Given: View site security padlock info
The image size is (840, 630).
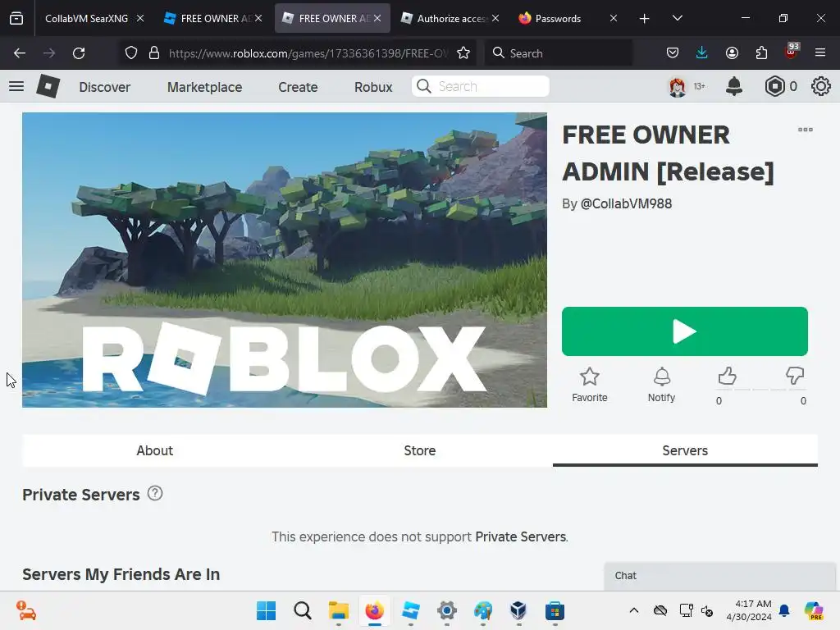Looking at the screenshot, I should pos(154,53).
